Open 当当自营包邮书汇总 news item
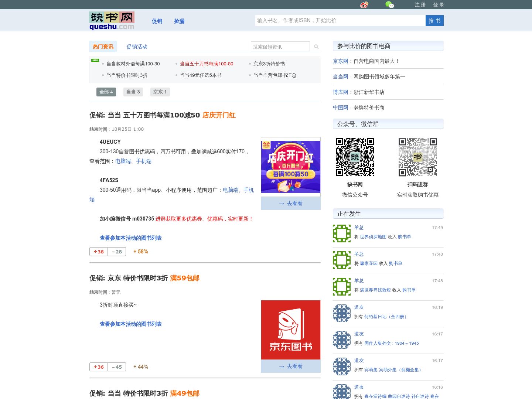The image size is (532, 399). tap(275, 75)
